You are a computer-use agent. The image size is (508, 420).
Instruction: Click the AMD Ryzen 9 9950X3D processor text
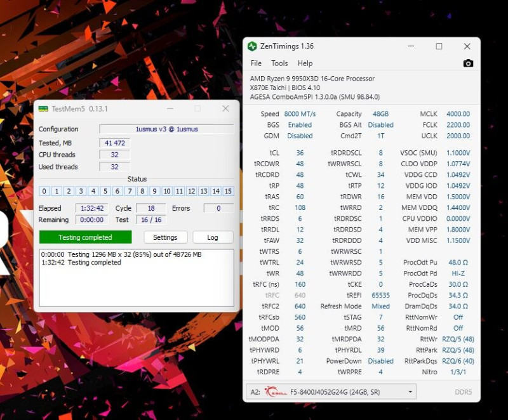[312, 79]
